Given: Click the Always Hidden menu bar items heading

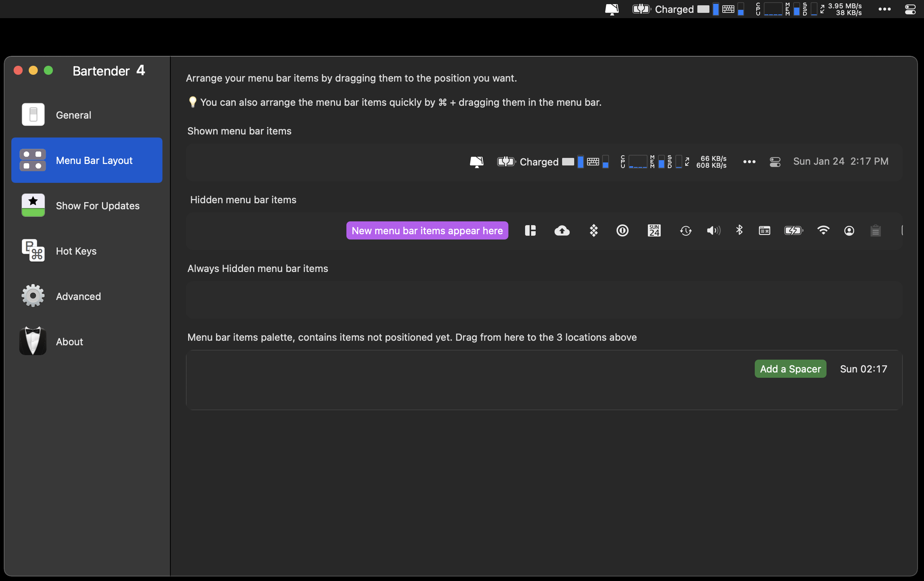Looking at the screenshot, I should click(x=258, y=269).
